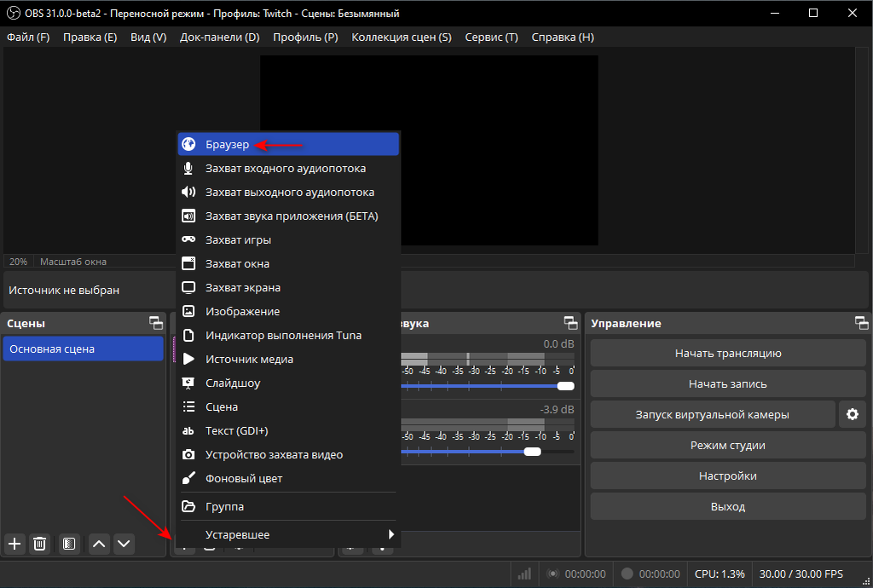Add Текст (GDI+) source

(288, 431)
